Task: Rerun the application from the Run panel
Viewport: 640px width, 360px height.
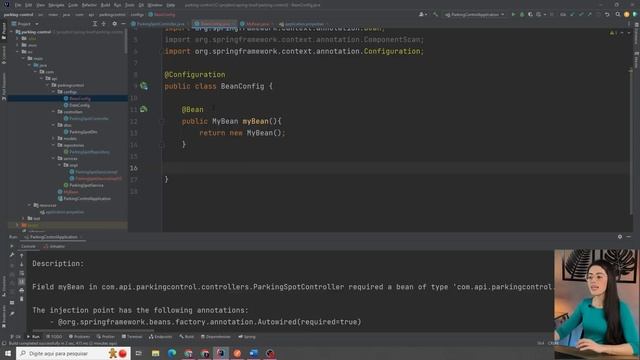Action: coord(12,246)
